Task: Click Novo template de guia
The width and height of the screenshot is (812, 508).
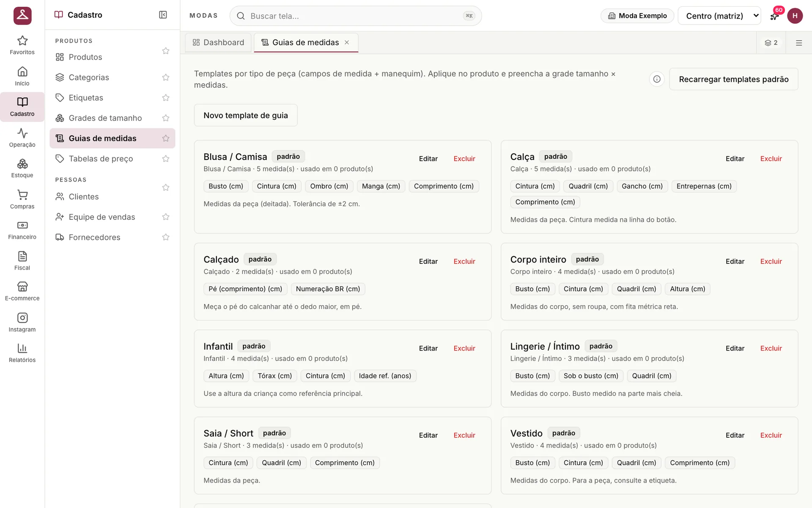Action: [246, 115]
